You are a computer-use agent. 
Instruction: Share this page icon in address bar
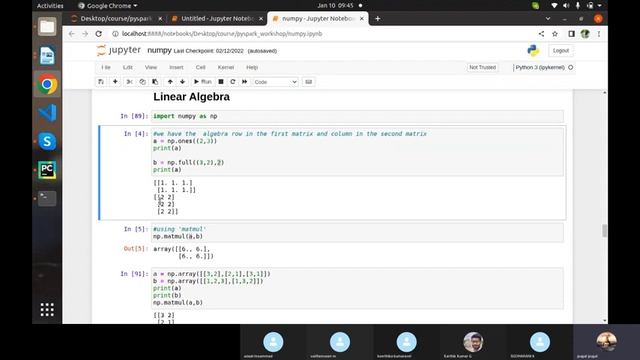541,34
